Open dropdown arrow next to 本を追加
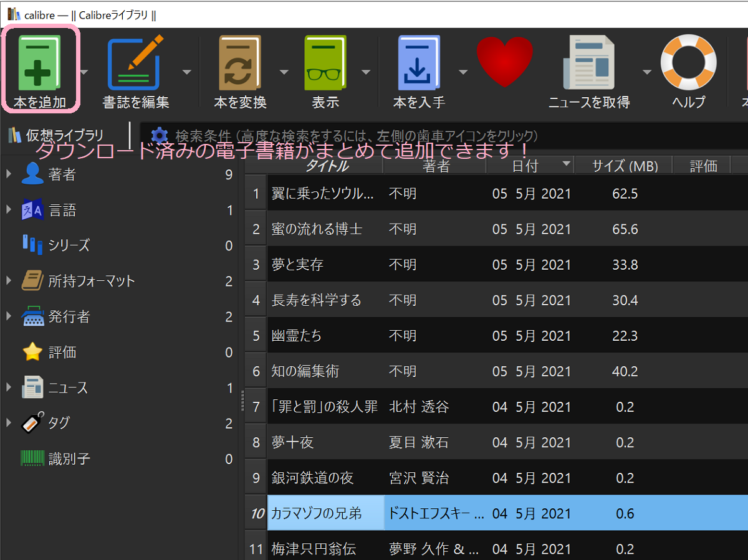The height and width of the screenshot is (560, 748). (x=85, y=72)
